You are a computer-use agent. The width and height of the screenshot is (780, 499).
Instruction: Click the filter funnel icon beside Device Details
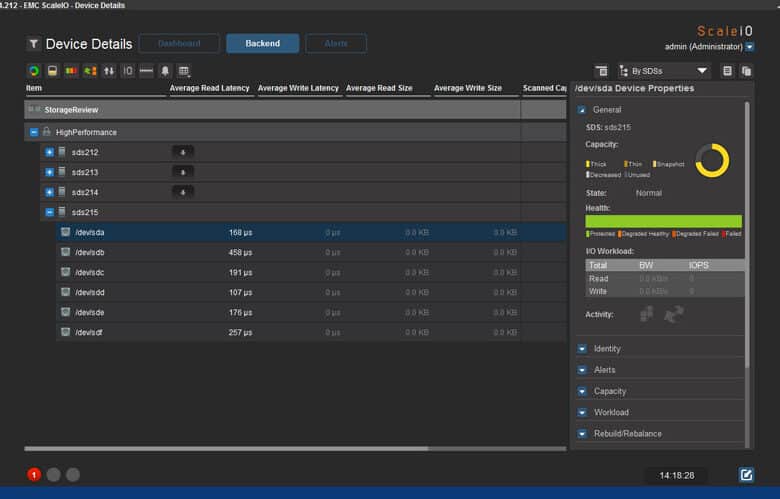[x=33, y=44]
